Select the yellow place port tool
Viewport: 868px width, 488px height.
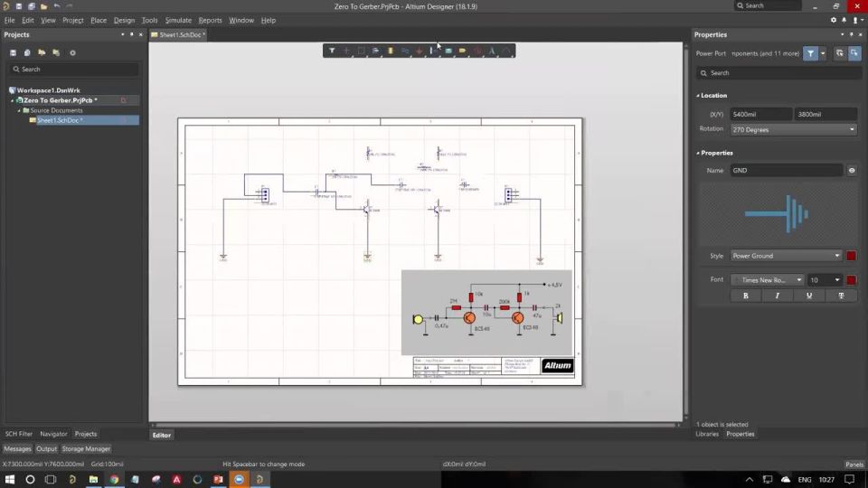tap(463, 51)
